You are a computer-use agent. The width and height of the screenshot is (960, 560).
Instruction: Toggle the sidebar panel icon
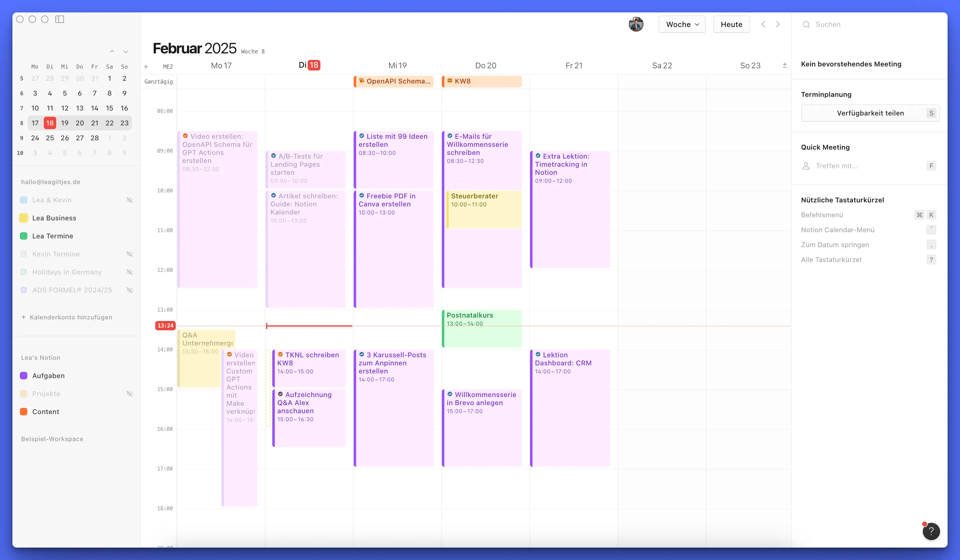point(59,19)
